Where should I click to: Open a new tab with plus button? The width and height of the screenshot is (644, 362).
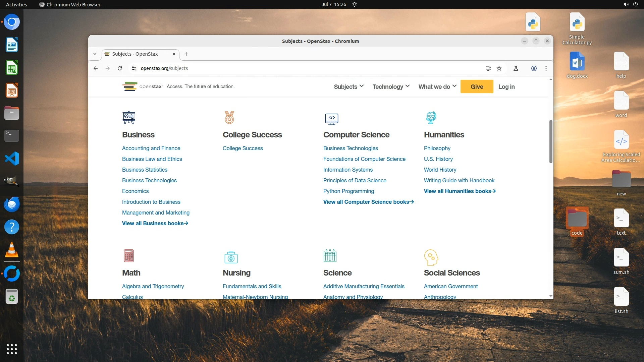[186, 54]
